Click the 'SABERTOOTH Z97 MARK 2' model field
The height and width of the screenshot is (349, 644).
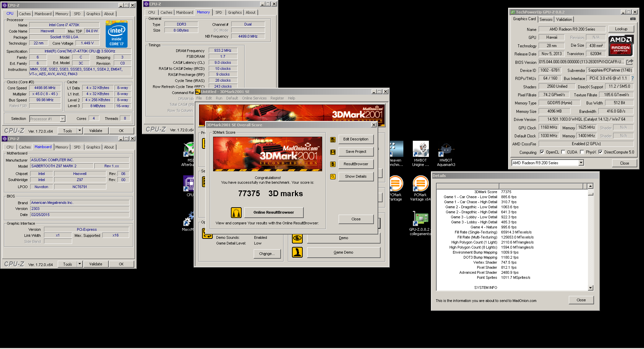click(x=62, y=166)
